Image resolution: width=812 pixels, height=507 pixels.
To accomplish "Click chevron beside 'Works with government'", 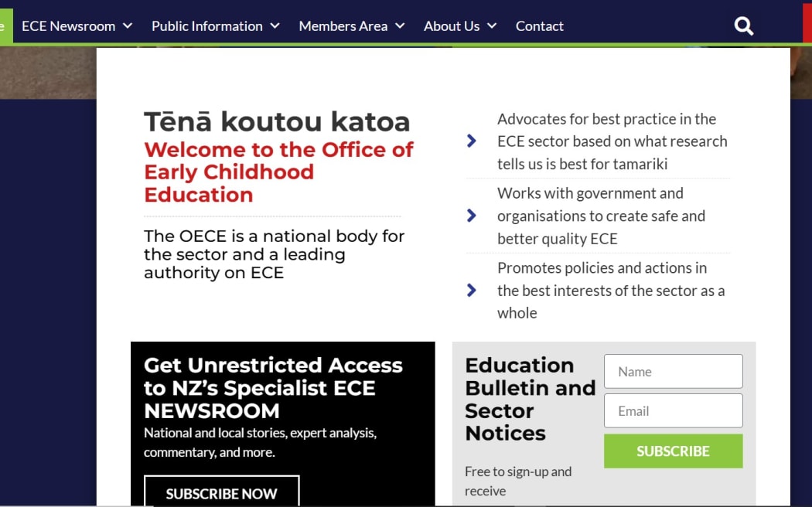I will pyautogui.click(x=471, y=215).
